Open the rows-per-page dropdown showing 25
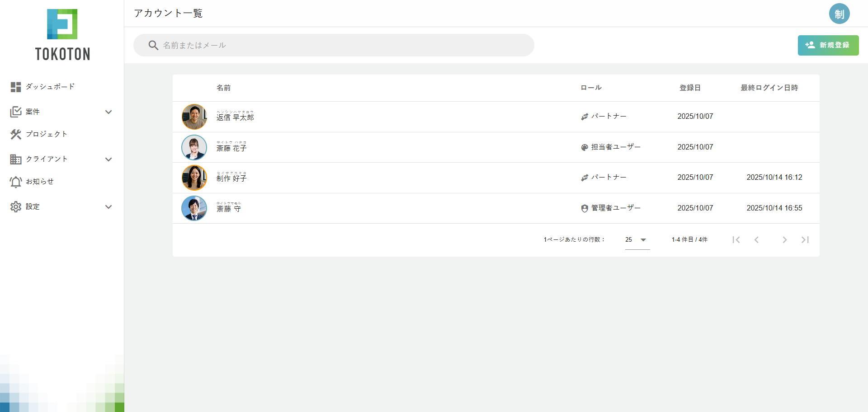 [x=637, y=240]
